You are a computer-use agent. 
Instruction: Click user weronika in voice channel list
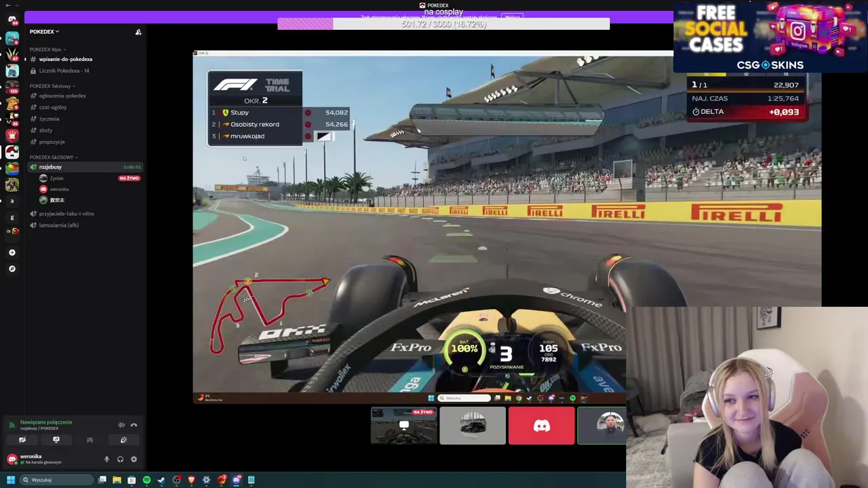click(59, 189)
